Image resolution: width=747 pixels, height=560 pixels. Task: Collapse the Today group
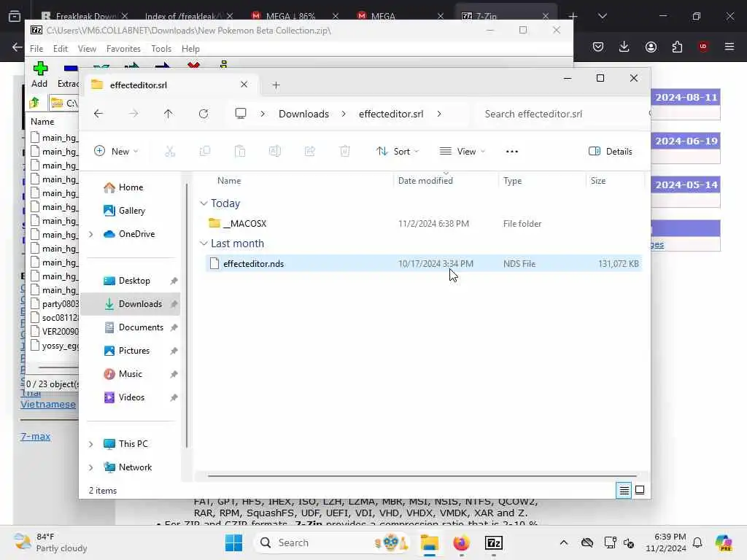pos(204,203)
